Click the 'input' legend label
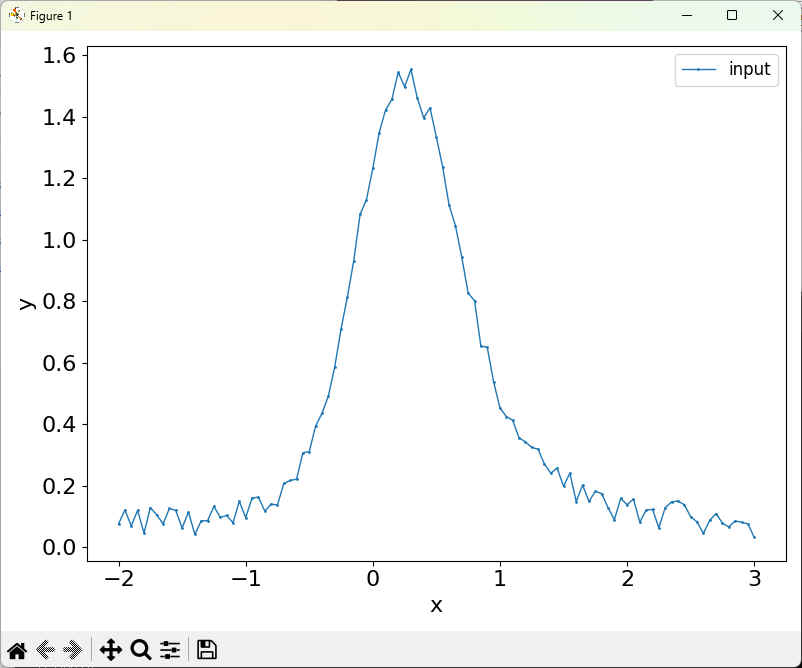 tap(749, 69)
